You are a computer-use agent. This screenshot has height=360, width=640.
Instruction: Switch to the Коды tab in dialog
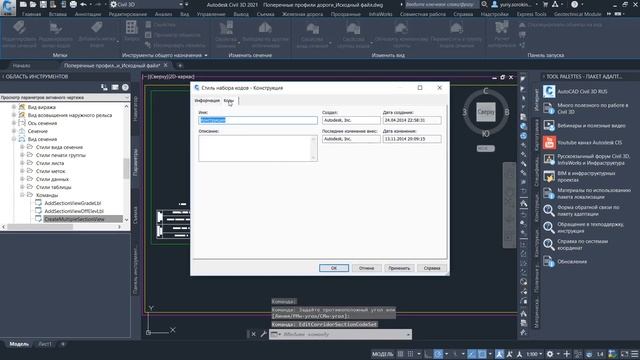(x=229, y=100)
